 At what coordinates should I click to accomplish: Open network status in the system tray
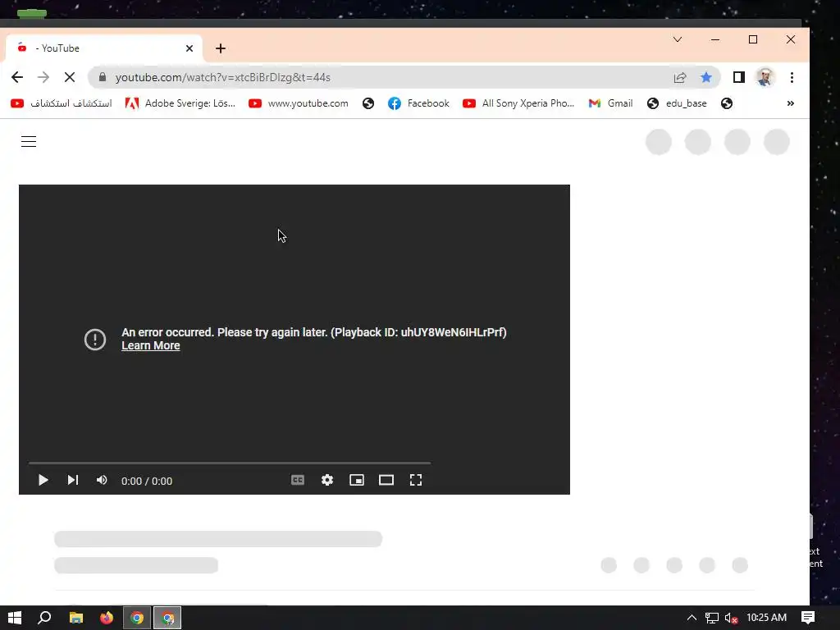click(x=711, y=618)
